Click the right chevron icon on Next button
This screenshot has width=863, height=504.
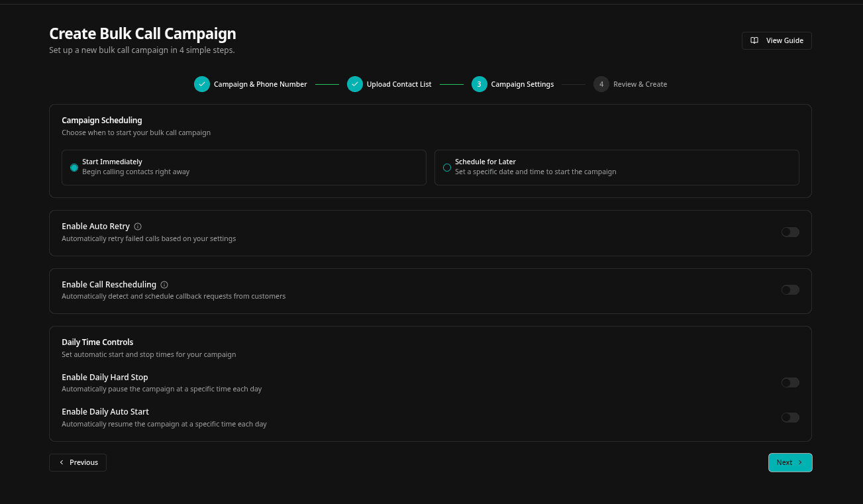799,462
